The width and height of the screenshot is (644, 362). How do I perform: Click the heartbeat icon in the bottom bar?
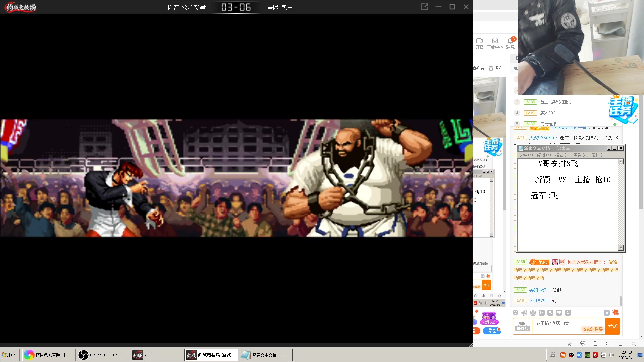tap(583, 344)
